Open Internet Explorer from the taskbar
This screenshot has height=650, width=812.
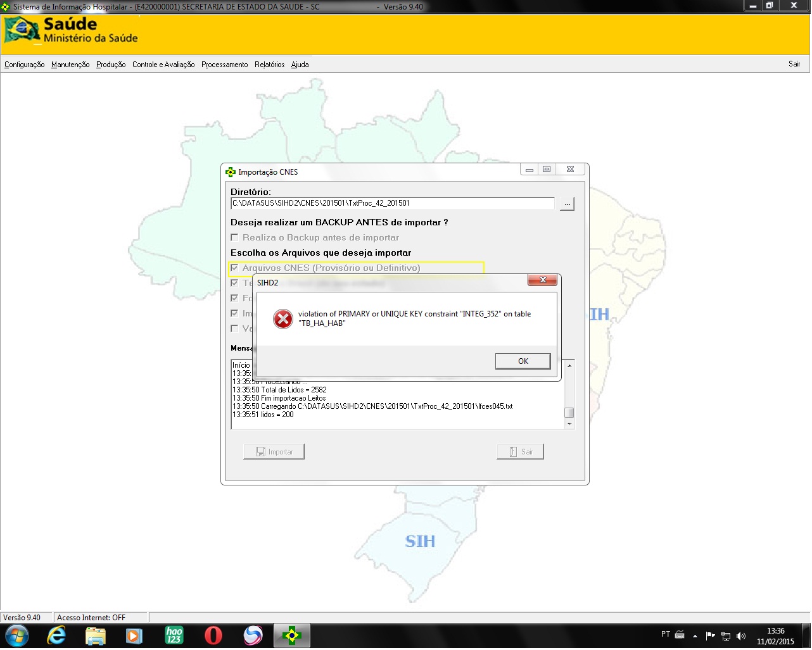[x=56, y=635]
